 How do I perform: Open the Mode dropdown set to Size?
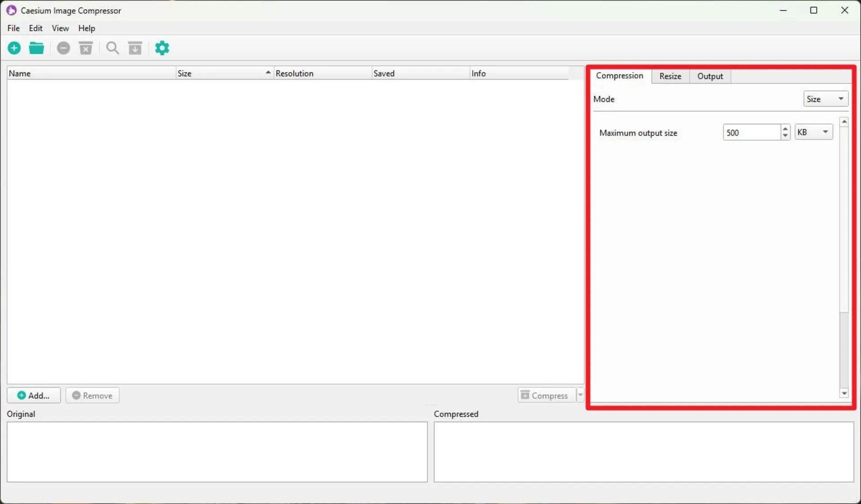(x=825, y=99)
